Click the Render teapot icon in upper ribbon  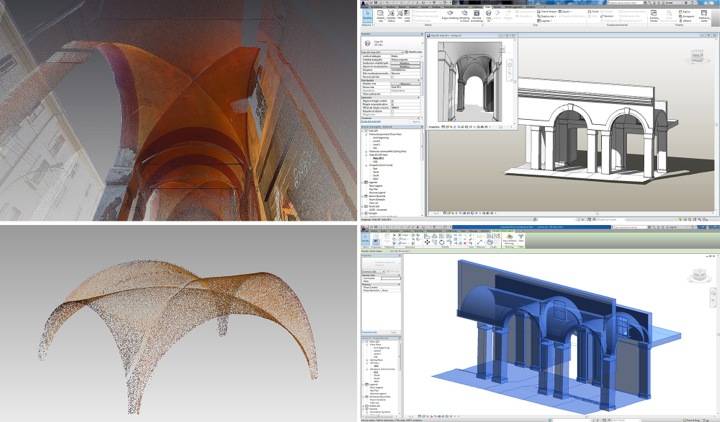click(x=450, y=13)
